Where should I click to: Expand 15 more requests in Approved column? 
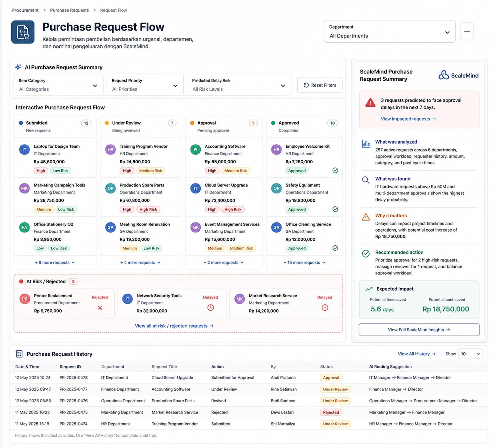pyautogui.click(x=304, y=263)
